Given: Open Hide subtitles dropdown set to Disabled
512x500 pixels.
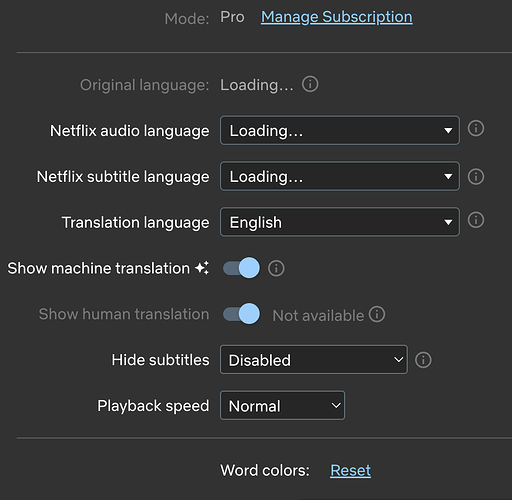Looking at the screenshot, I should (x=314, y=360).
